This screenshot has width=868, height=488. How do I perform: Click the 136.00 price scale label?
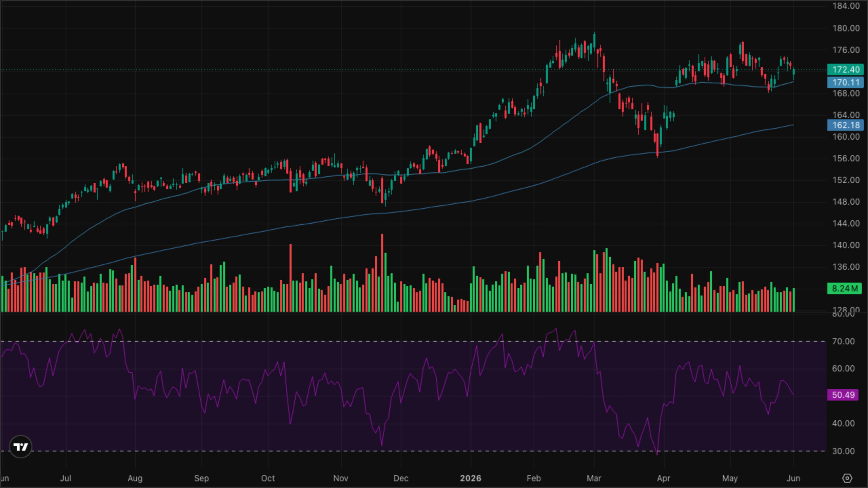click(846, 267)
